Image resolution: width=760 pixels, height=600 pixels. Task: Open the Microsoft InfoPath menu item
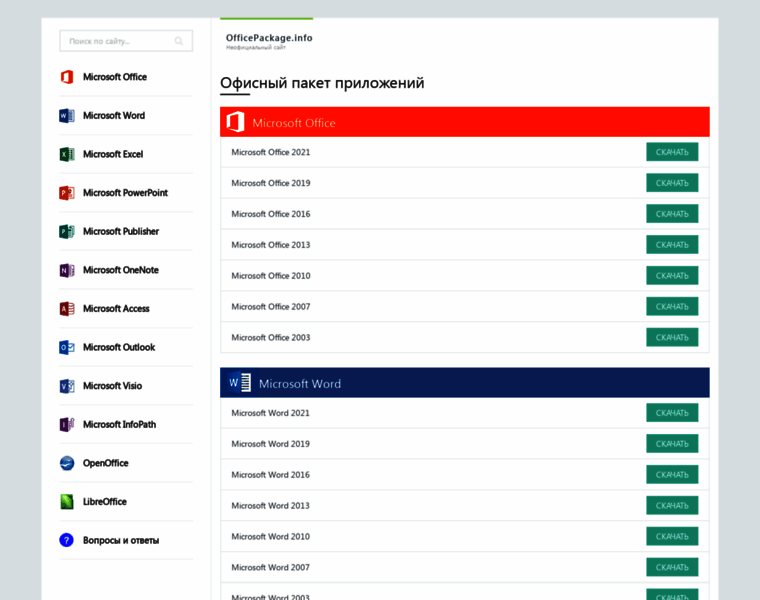119,425
